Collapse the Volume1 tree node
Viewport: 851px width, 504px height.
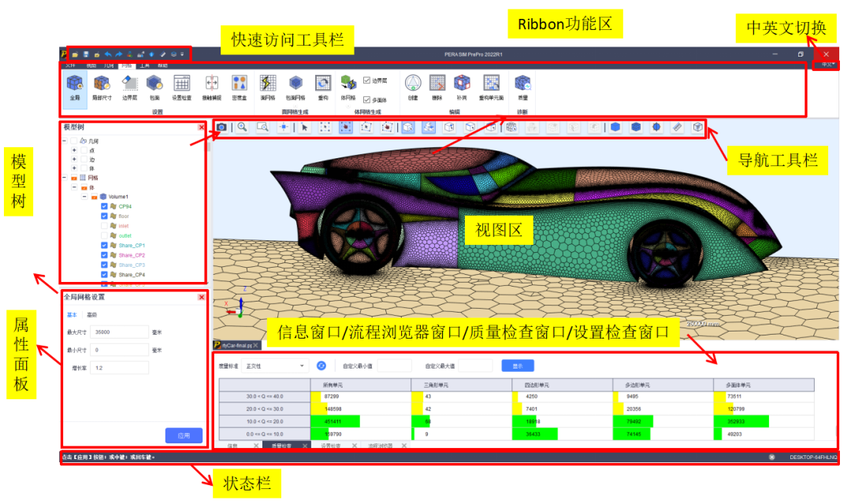(84, 197)
